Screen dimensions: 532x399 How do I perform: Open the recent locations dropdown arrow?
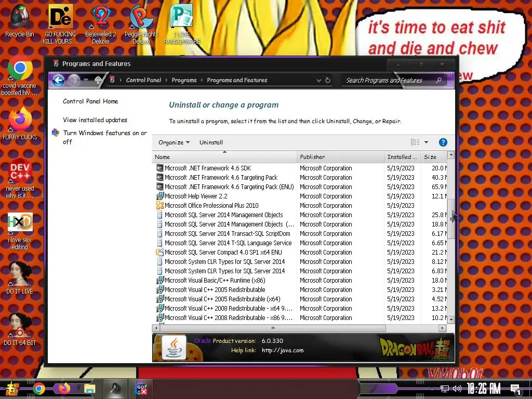pyautogui.click(x=86, y=80)
